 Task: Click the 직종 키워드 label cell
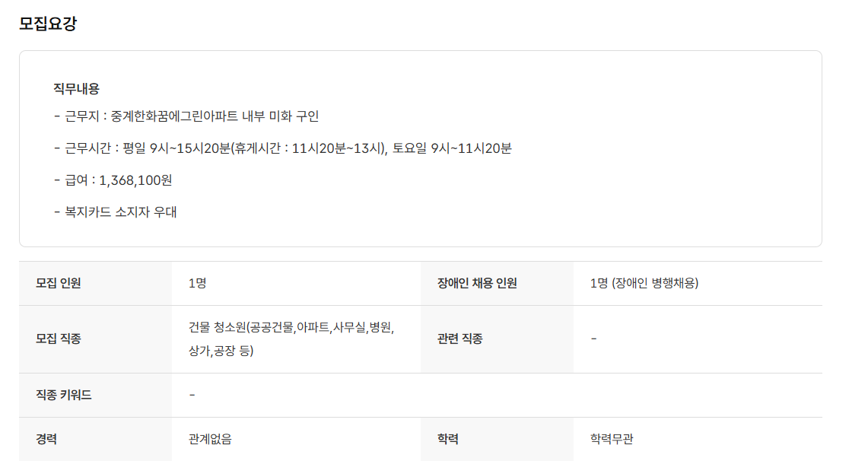pos(64,395)
